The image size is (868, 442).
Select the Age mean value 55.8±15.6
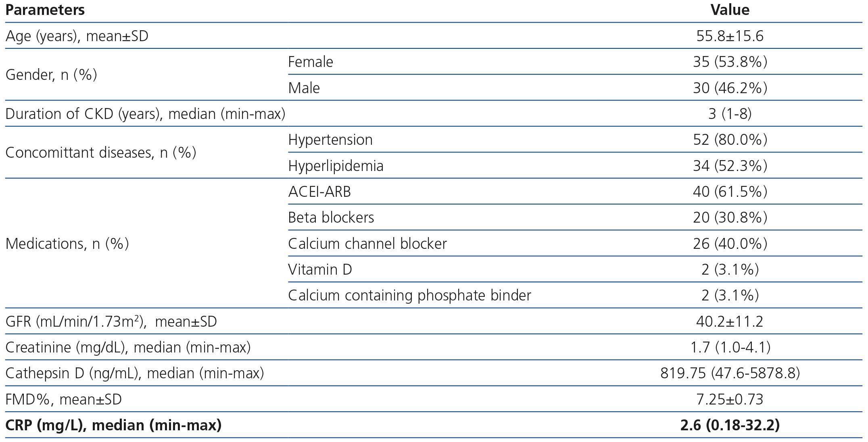click(x=730, y=36)
